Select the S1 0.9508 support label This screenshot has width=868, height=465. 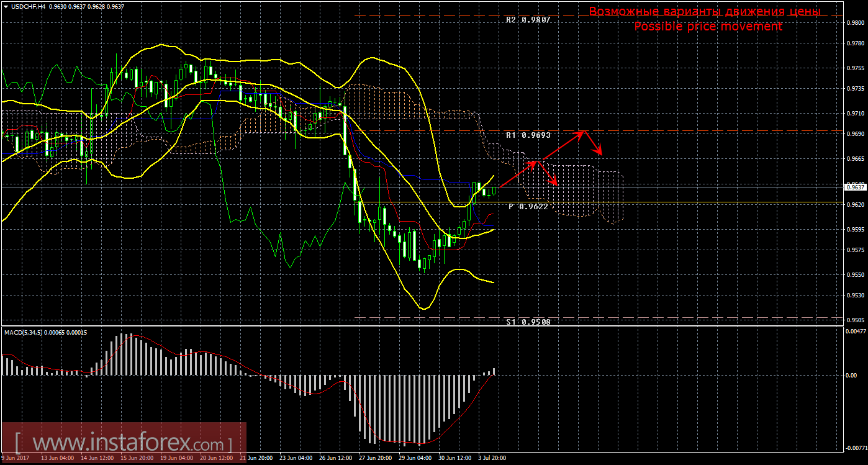(528, 322)
